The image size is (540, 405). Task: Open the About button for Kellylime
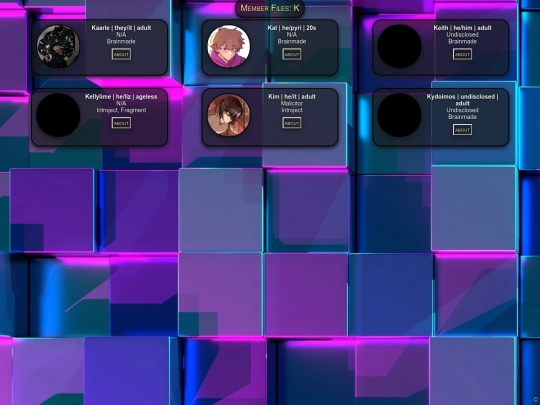(x=121, y=123)
